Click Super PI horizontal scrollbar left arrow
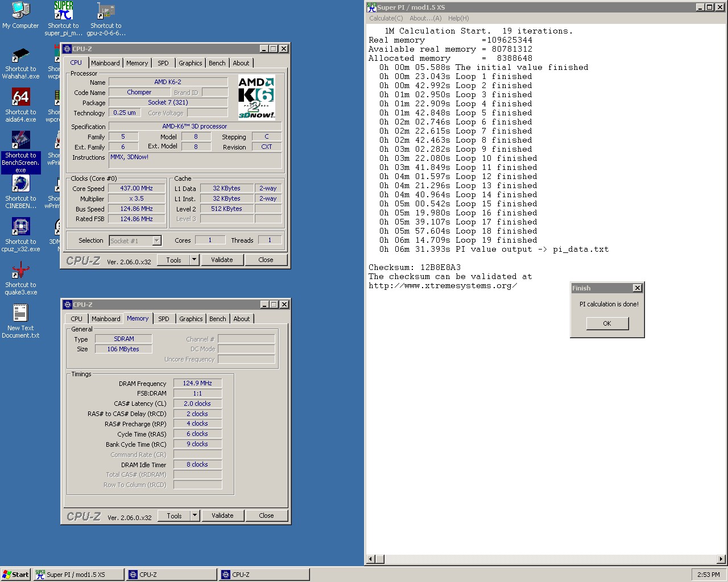 [370, 559]
